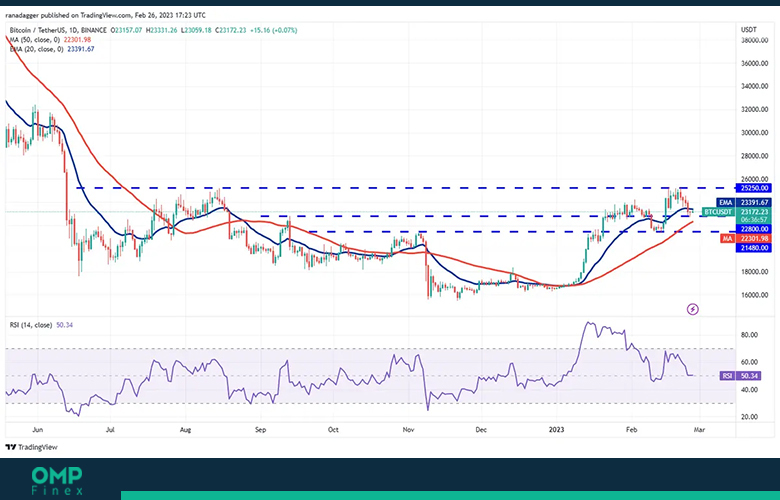
Task: Click the Bitcoin / TetherUS symbol title
Action: pos(58,30)
